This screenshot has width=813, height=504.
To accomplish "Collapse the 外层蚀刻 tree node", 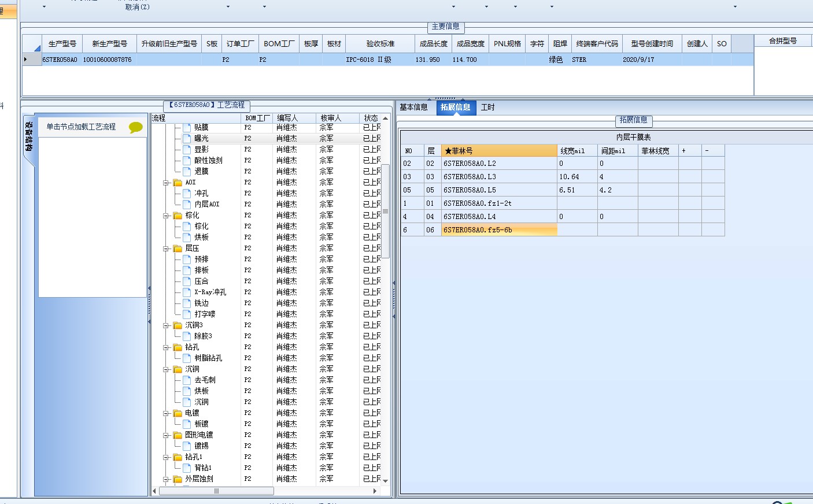I will 166,479.
